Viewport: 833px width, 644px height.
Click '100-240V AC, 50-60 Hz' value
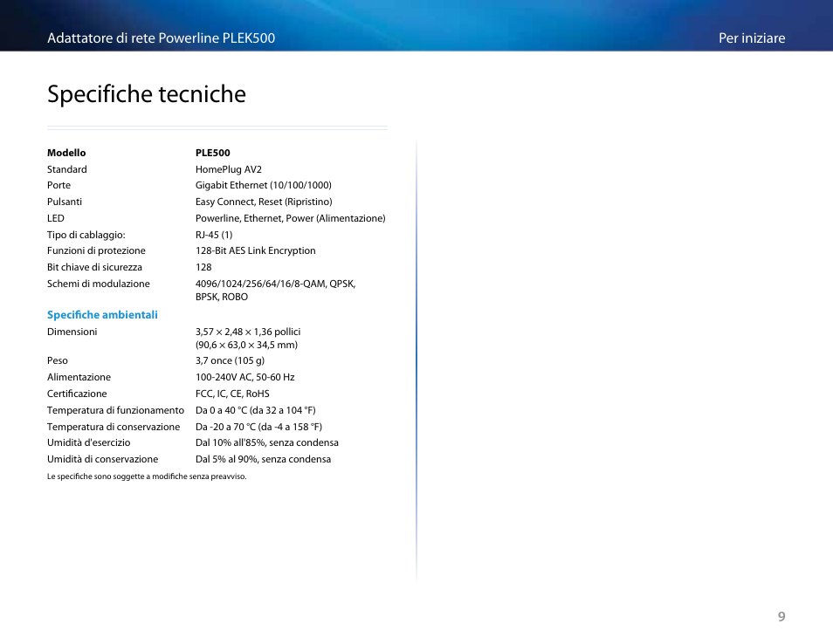244,377
